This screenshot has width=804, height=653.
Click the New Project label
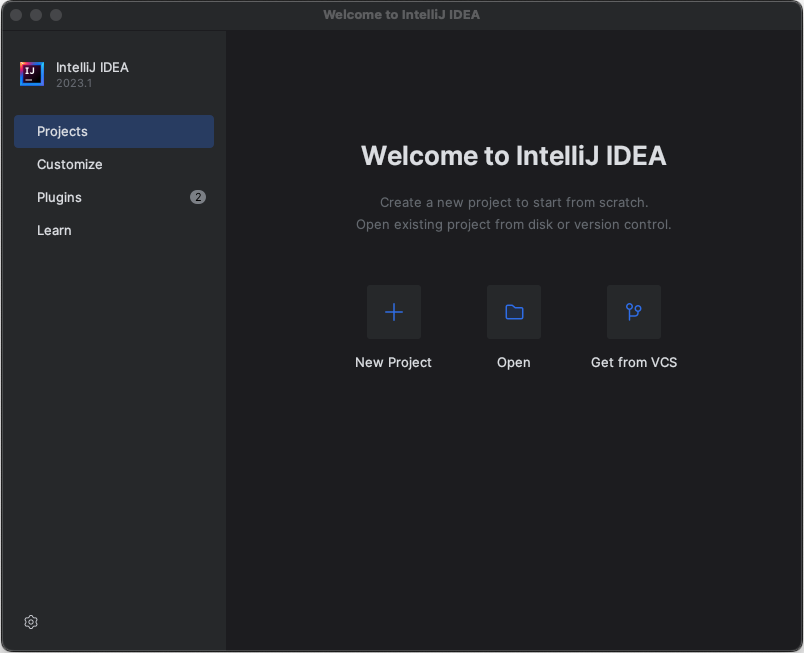click(x=393, y=362)
